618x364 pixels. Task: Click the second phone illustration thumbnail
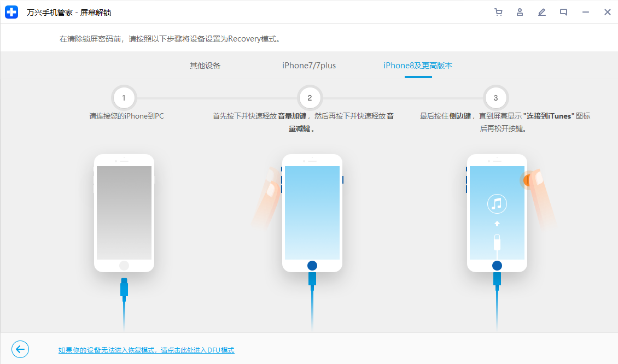coord(311,213)
